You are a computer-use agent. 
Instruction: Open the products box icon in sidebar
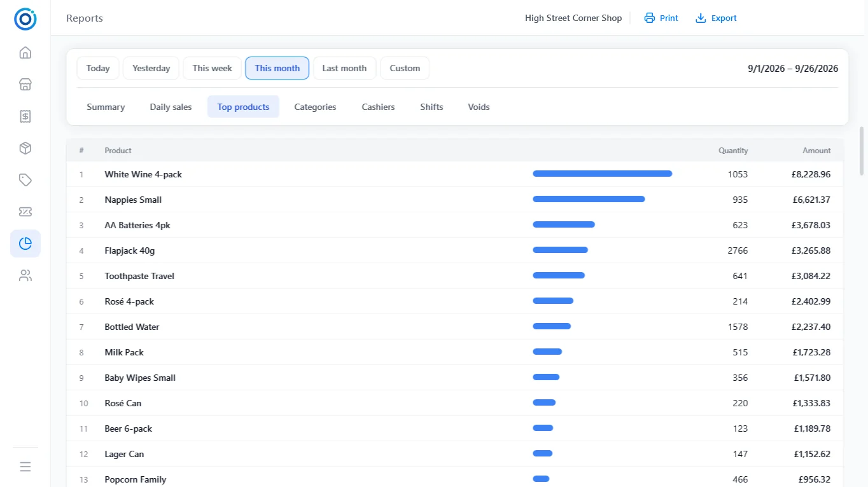(25, 148)
